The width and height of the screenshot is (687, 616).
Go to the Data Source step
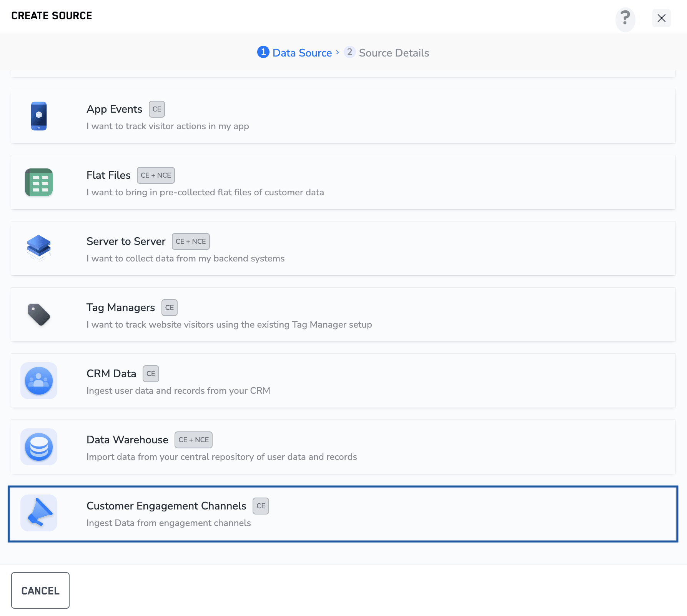click(x=302, y=53)
